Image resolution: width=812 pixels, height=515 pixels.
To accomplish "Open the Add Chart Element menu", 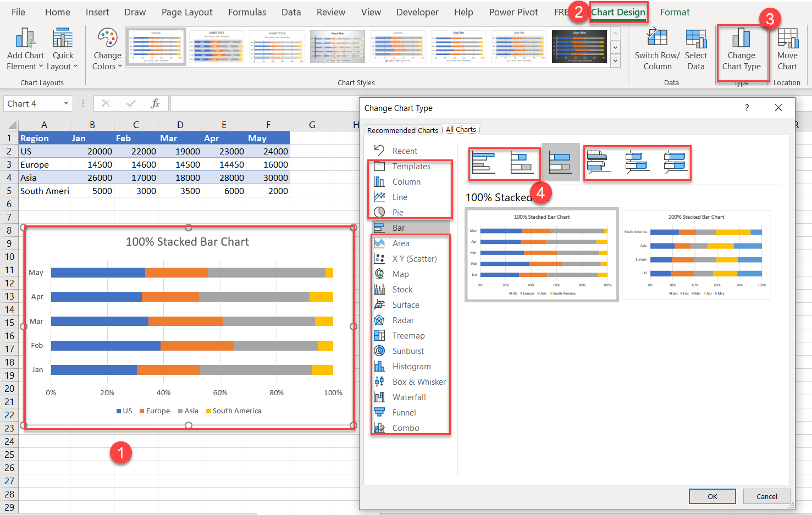I will [25, 49].
